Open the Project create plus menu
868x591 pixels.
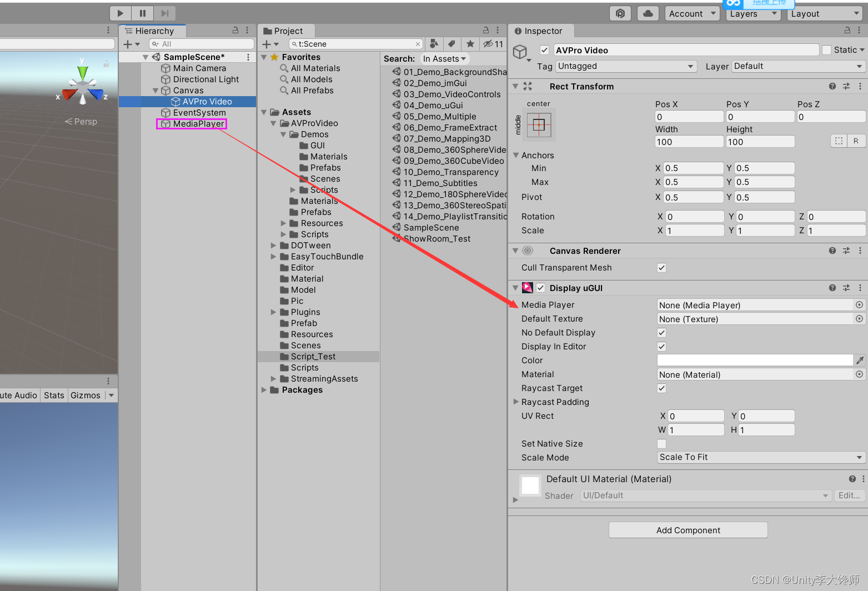[x=270, y=44]
